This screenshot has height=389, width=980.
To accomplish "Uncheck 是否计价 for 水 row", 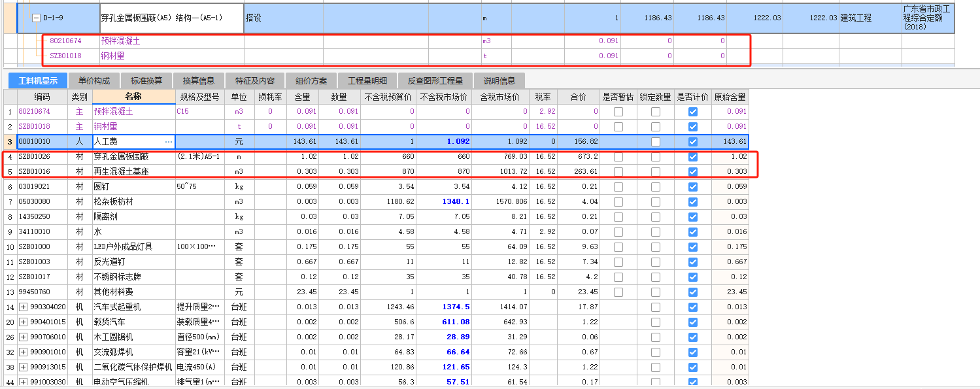I will 693,232.
